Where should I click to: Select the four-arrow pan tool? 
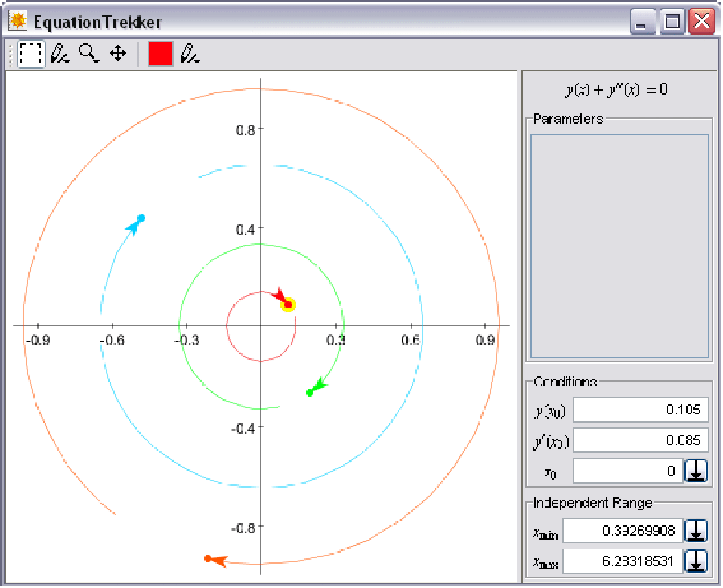(x=118, y=54)
